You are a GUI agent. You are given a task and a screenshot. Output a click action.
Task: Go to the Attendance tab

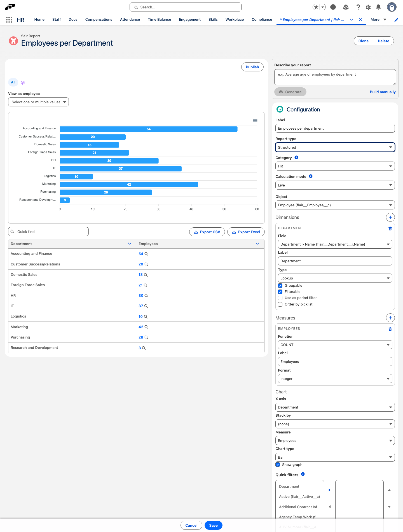pyautogui.click(x=130, y=20)
